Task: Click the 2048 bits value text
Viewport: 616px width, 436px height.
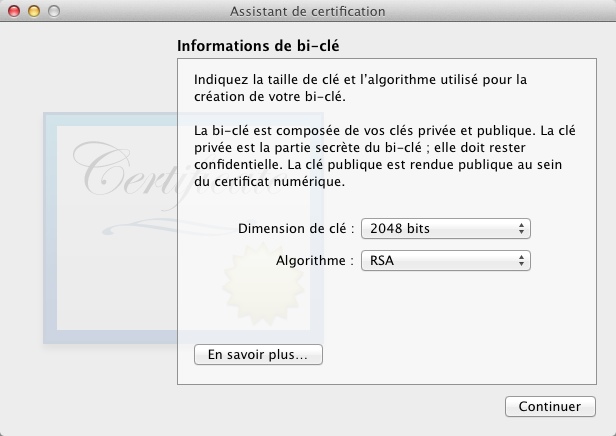Action: coord(400,229)
